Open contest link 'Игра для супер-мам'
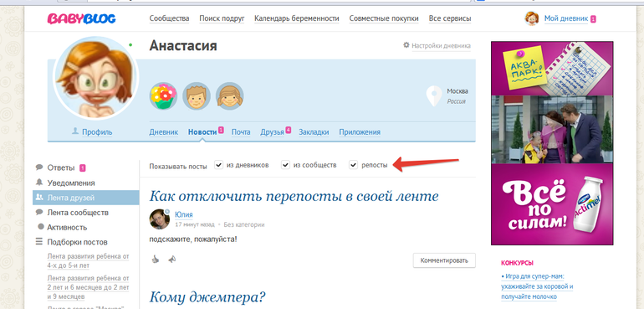 tap(537, 286)
